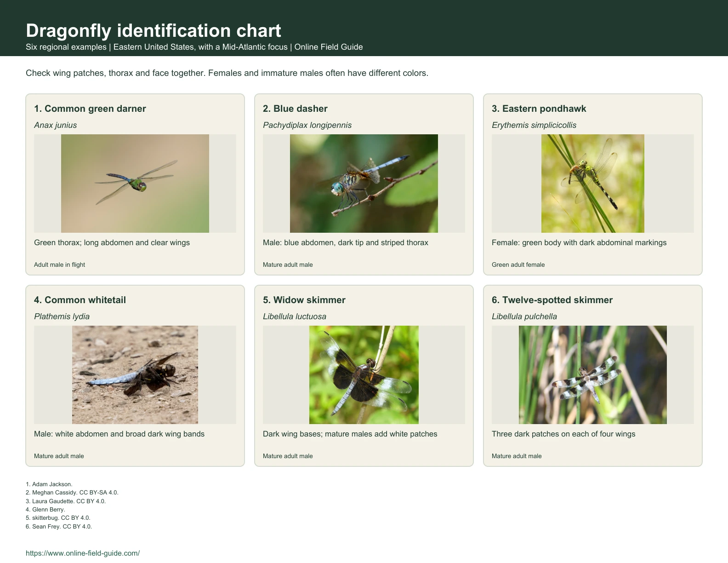Click 'Dark wing bases; mature males add white patches'
The image size is (728, 563).
(x=350, y=434)
